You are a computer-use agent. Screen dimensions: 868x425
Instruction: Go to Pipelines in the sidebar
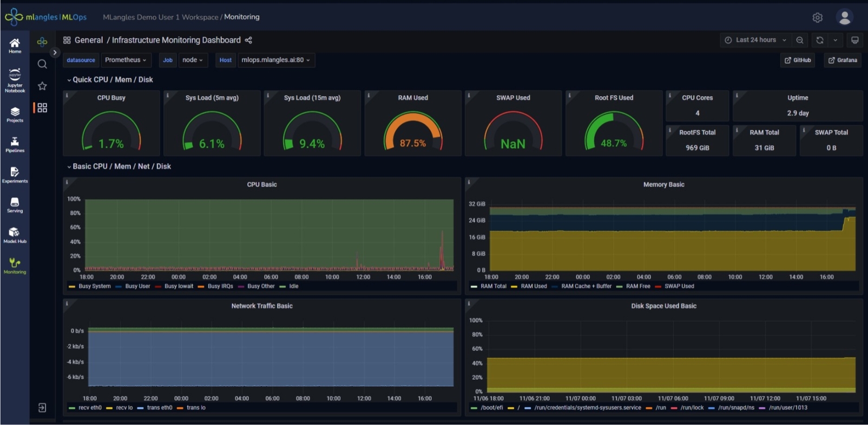point(15,144)
